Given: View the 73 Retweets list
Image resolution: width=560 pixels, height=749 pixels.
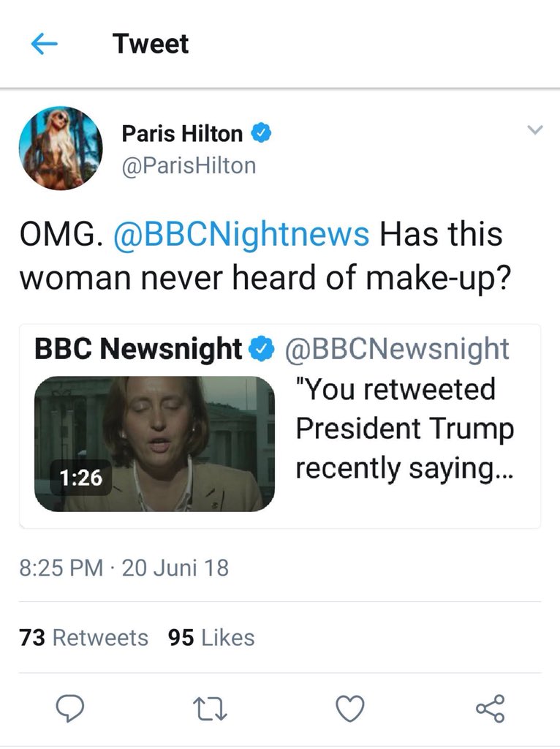Looking at the screenshot, I should coord(84,638).
